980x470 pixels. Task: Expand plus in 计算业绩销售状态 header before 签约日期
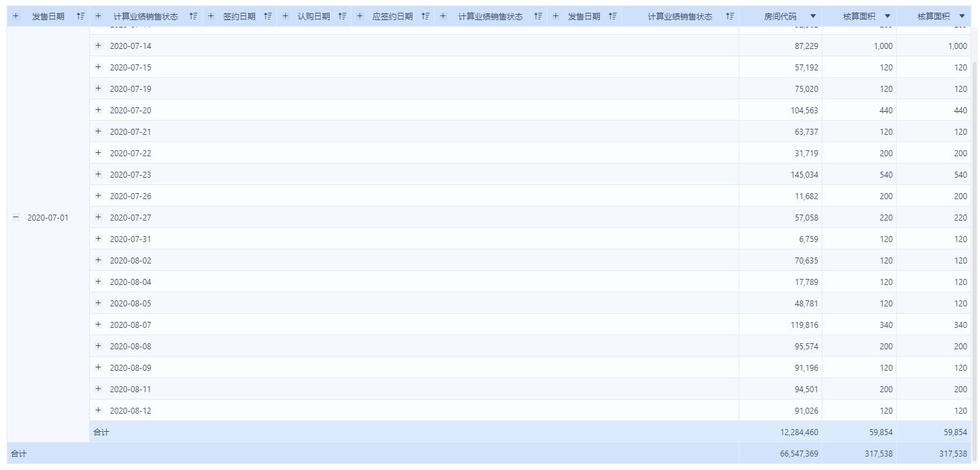pos(98,16)
